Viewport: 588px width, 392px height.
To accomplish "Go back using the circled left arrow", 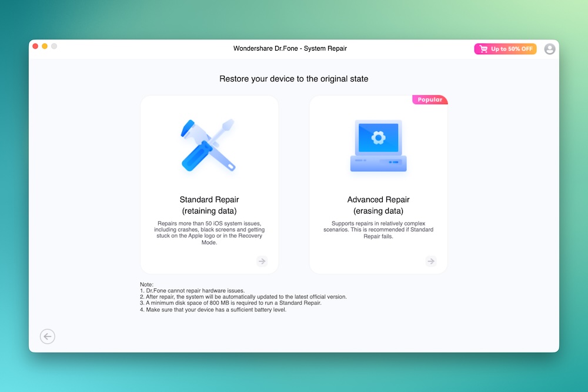I will pyautogui.click(x=48, y=336).
